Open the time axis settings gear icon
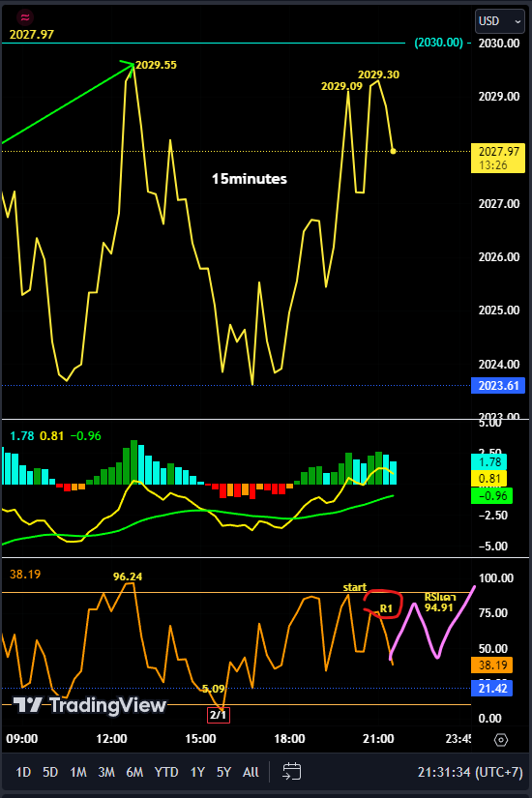The width and height of the screenshot is (532, 798). (x=501, y=739)
